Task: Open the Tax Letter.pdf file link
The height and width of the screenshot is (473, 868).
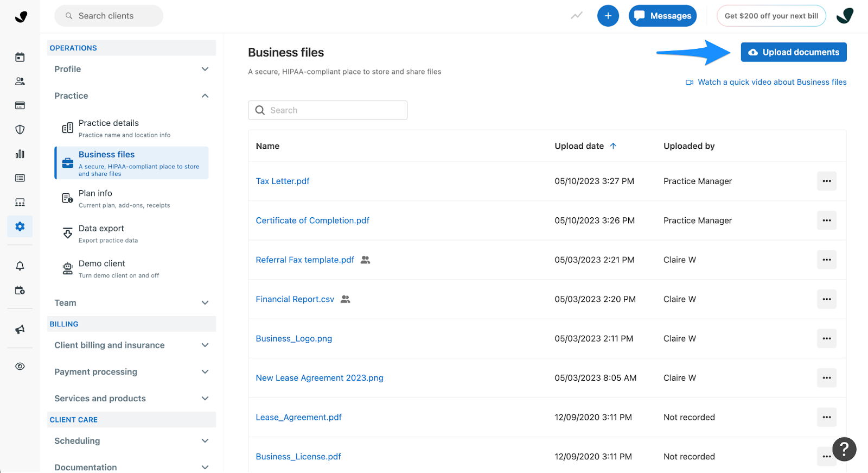Action: click(x=283, y=181)
